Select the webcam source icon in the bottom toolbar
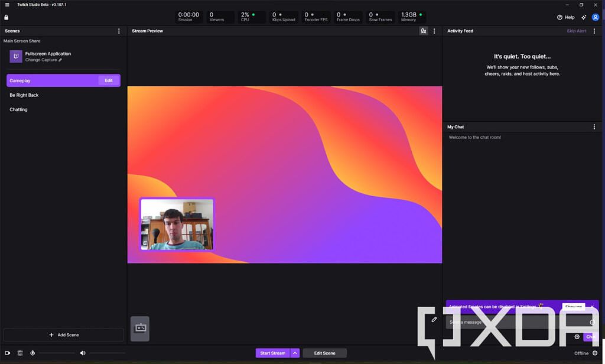The height and width of the screenshot is (364, 605). pos(6,353)
